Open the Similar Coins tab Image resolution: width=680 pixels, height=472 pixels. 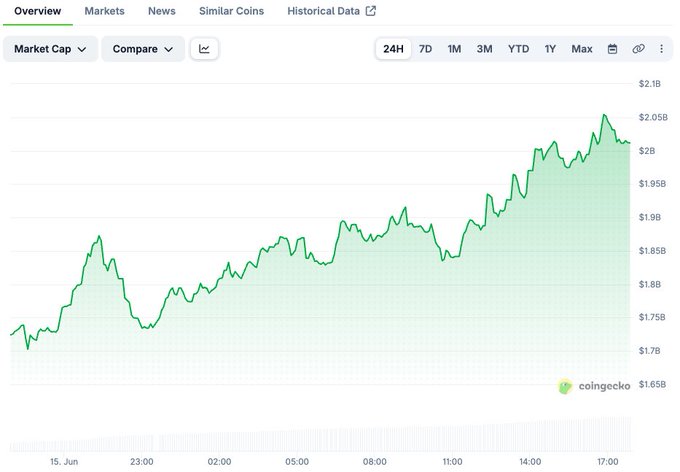pyautogui.click(x=232, y=11)
